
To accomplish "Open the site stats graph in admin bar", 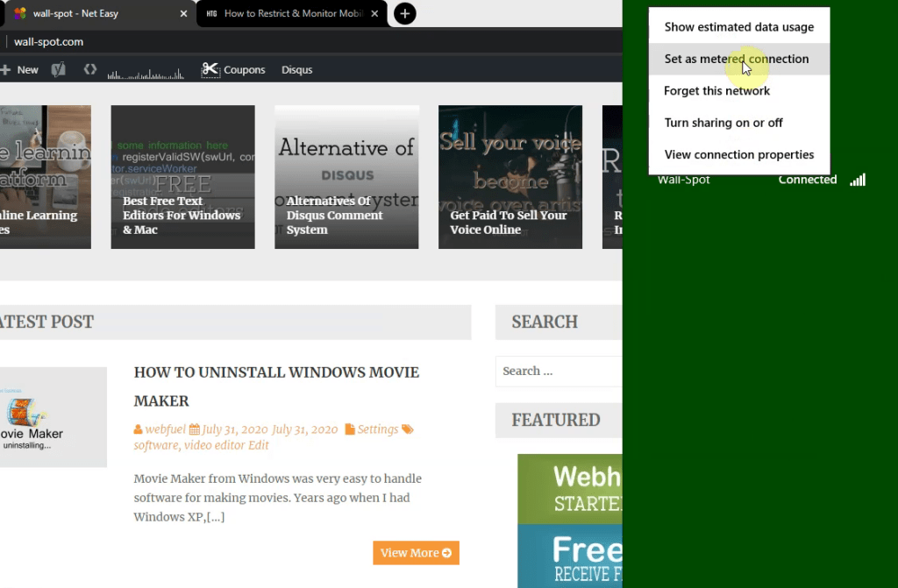I will (146, 73).
